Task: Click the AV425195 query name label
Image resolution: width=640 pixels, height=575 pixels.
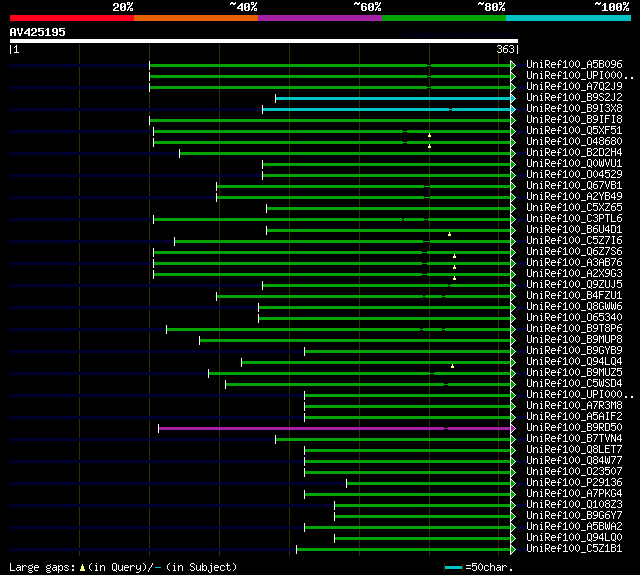Action: click(x=38, y=32)
